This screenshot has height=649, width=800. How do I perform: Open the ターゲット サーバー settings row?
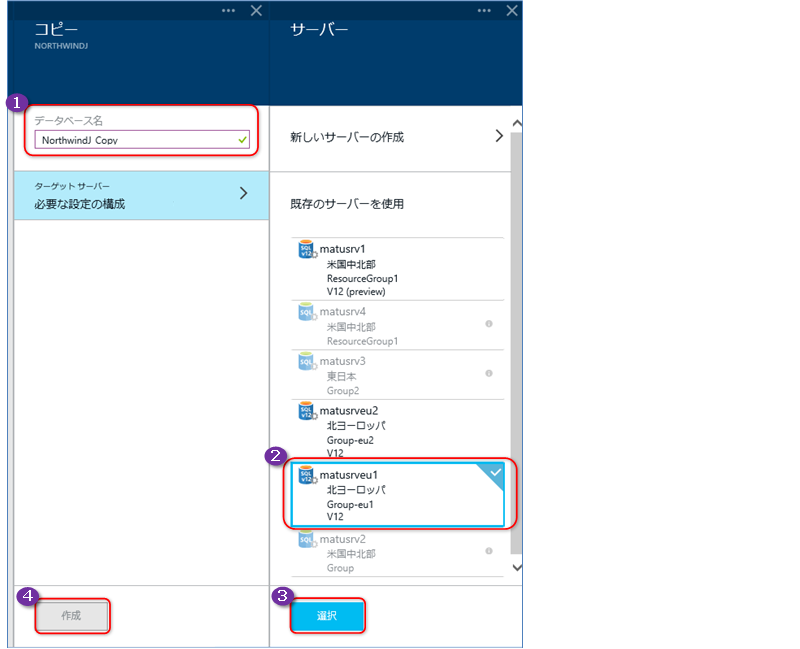coord(141,195)
